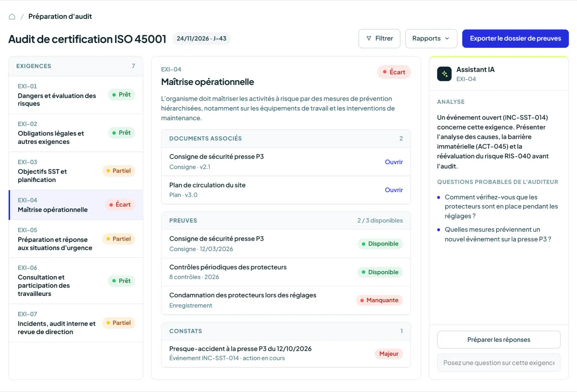Click the date chip 24/11/2026 · J-43
Image resolution: width=577 pixels, height=392 pixels.
tap(201, 39)
